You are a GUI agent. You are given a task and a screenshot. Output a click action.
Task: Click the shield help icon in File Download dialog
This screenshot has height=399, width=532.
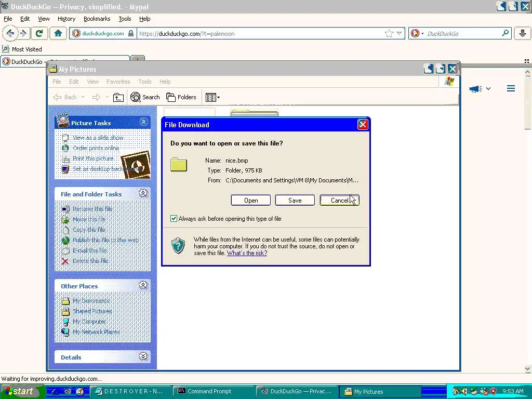coord(178,246)
